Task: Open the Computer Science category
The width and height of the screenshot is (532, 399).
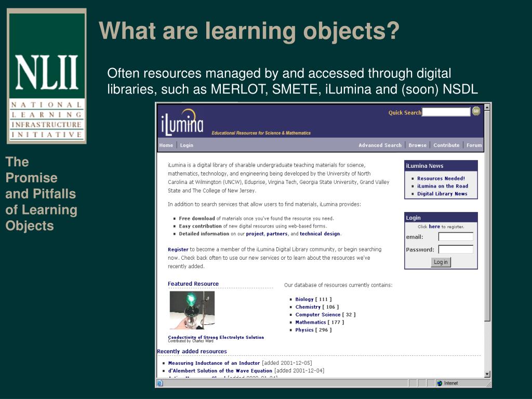Action: click(318, 314)
